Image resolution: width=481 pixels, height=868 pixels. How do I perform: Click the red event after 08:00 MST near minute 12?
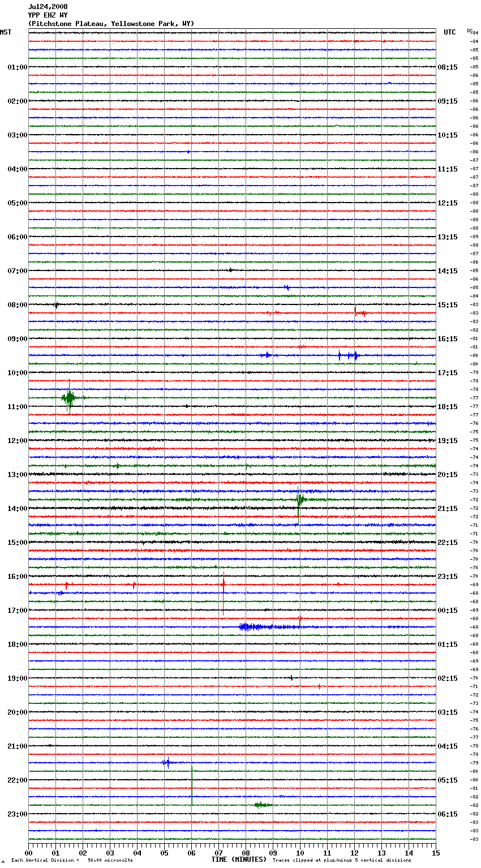[360, 312]
